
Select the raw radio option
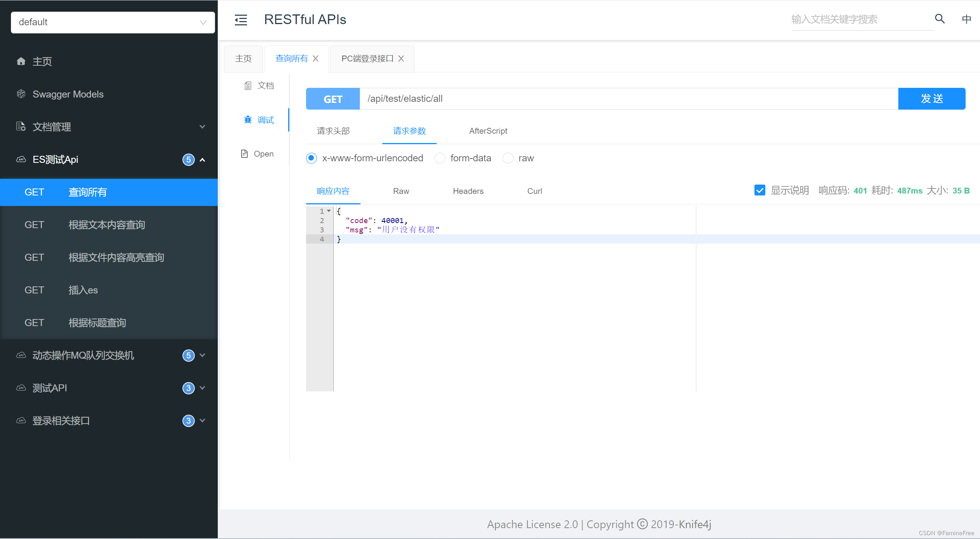[508, 158]
